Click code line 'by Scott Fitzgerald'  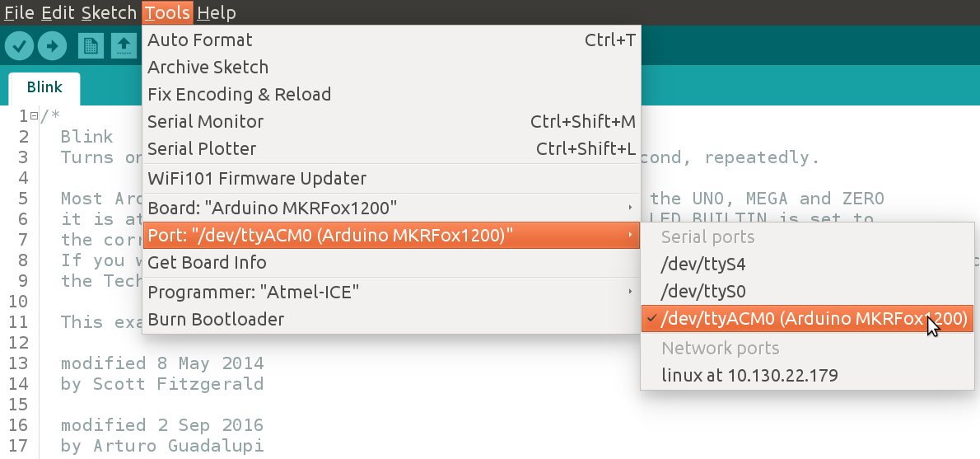(x=162, y=384)
